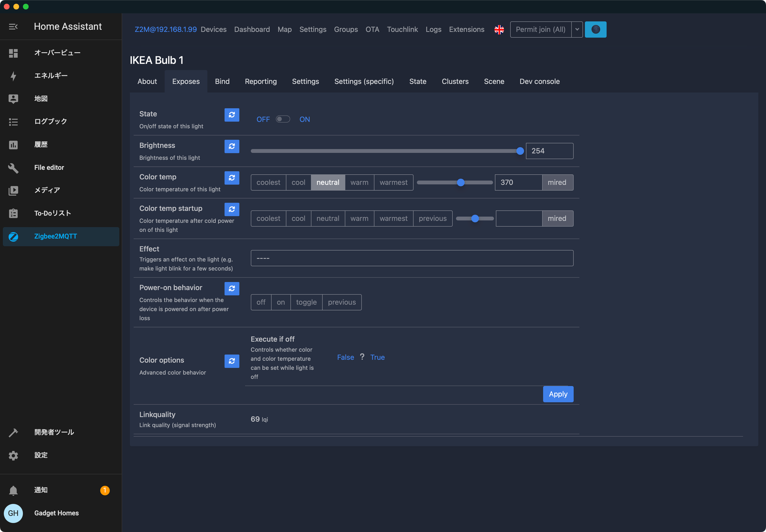Refresh the Power-on behavior value

232,288
